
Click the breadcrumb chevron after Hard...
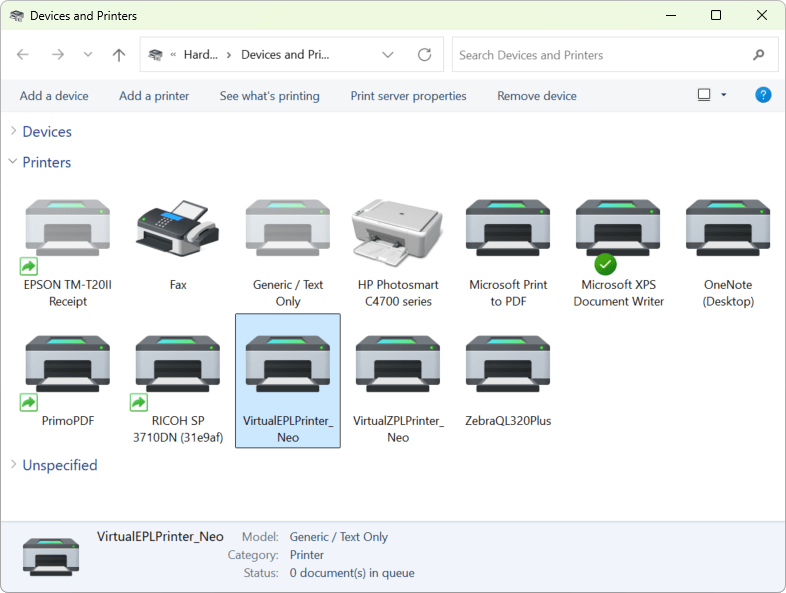tap(229, 55)
